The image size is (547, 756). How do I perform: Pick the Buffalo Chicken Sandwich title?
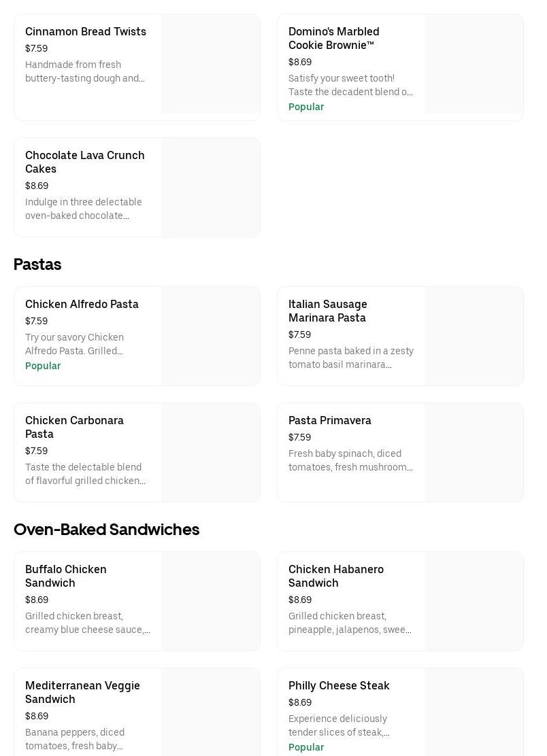pos(66,576)
